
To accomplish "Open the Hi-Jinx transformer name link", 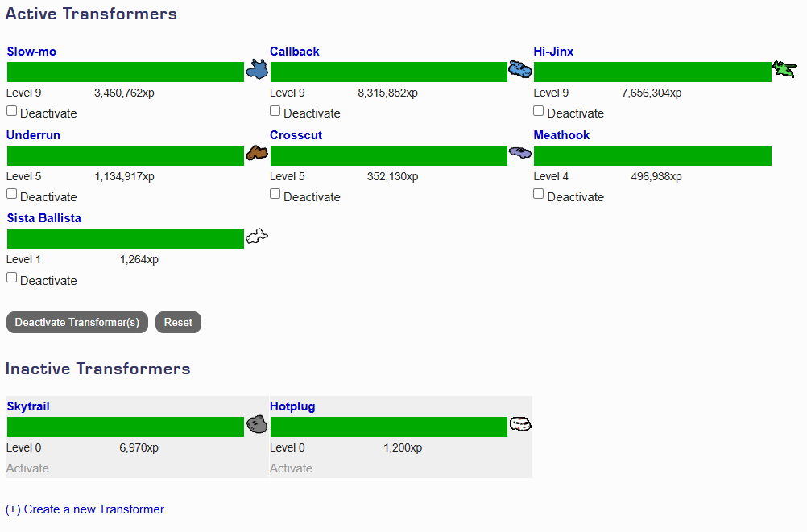I will pos(553,52).
